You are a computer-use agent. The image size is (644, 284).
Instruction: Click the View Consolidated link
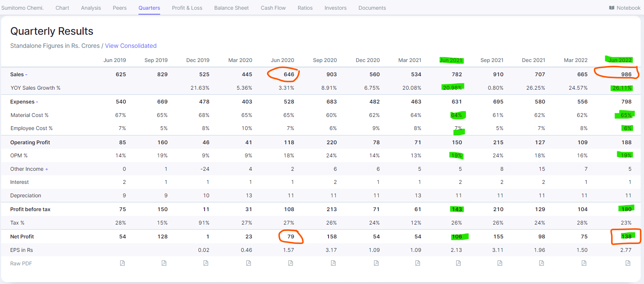click(131, 46)
